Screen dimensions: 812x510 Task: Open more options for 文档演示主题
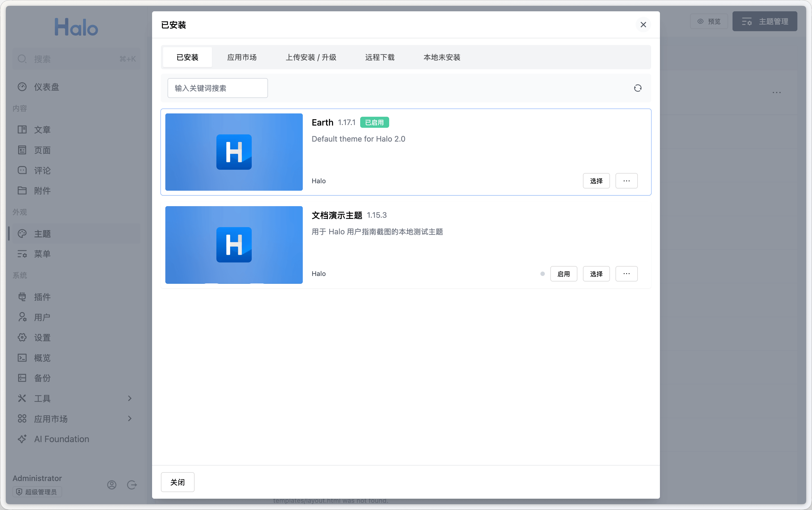(626, 273)
